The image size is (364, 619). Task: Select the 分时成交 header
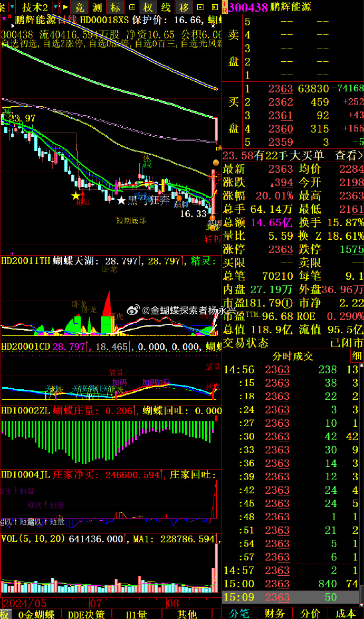292,356
